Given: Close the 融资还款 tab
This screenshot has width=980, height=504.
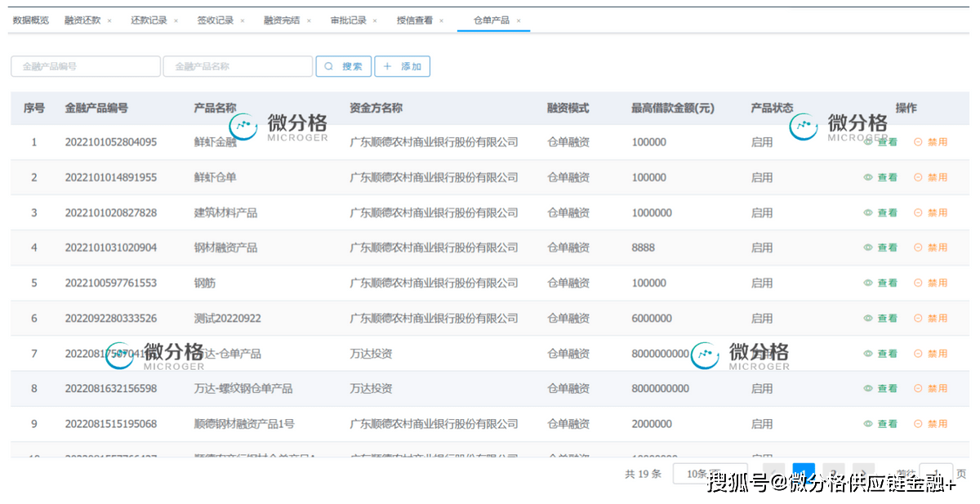Looking at the screenshot, I should pos(109,20).
